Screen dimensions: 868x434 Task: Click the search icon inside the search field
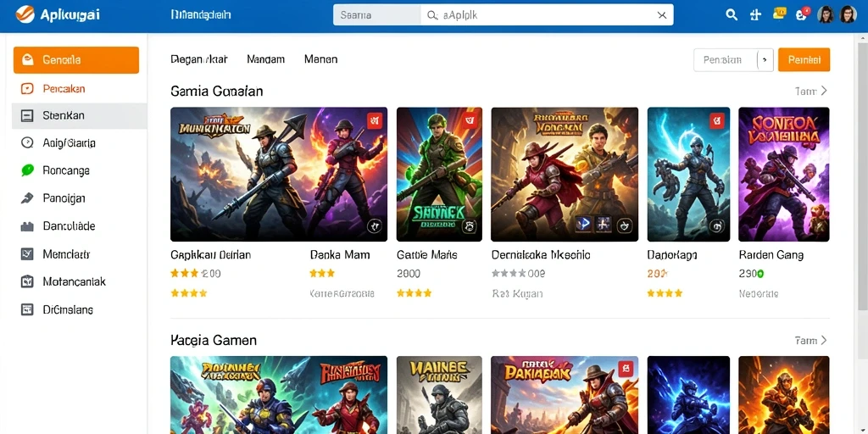pos(432,15)
